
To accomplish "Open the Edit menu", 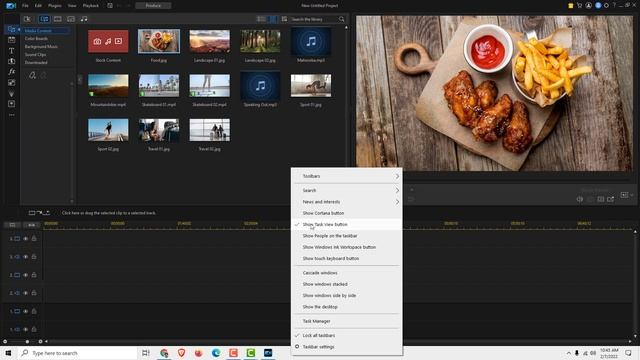I will click(x=38, y=6).
